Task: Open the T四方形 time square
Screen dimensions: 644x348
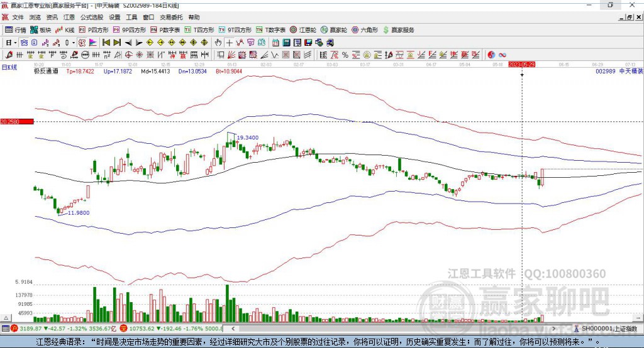Action: [x=199, y=30]
